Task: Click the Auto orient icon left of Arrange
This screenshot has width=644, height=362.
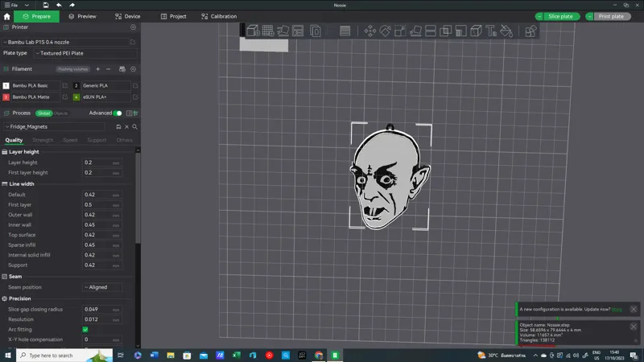Action: 283,31
